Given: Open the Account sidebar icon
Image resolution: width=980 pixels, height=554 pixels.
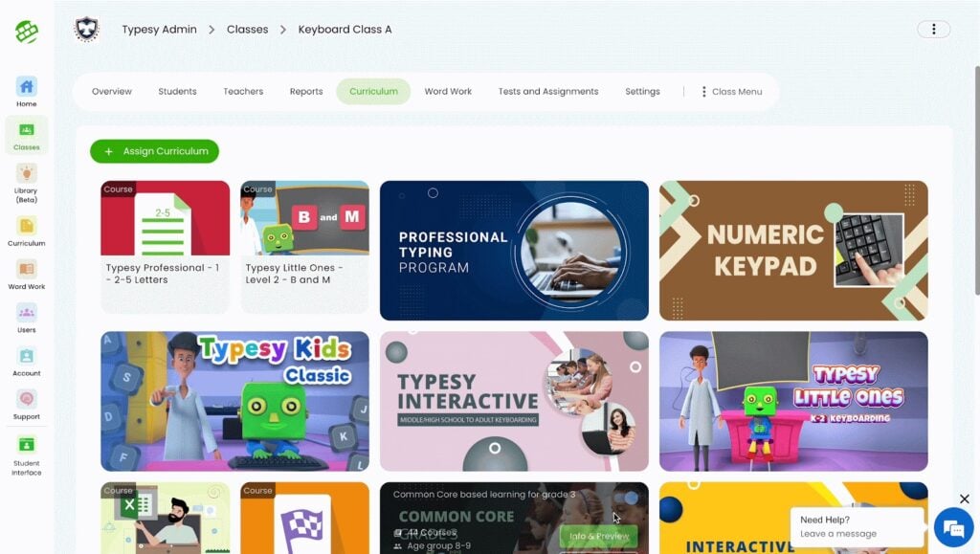Looking at the screenshot, I should tap(26, 362).
